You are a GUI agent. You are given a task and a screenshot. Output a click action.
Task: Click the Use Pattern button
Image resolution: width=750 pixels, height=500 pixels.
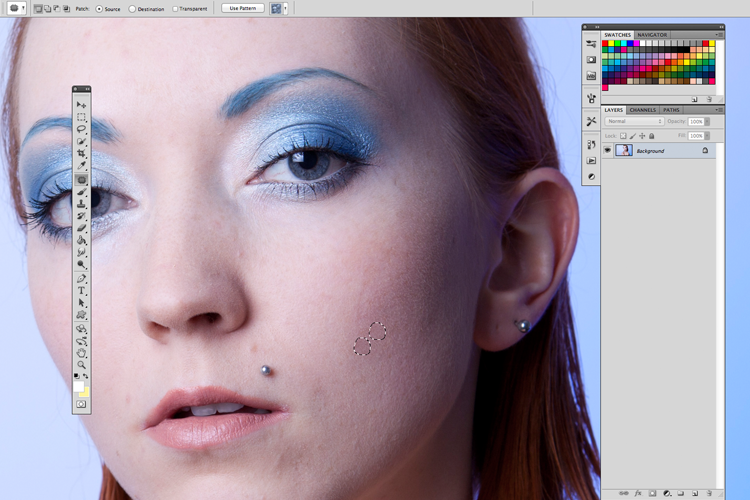tap(243, 9)
